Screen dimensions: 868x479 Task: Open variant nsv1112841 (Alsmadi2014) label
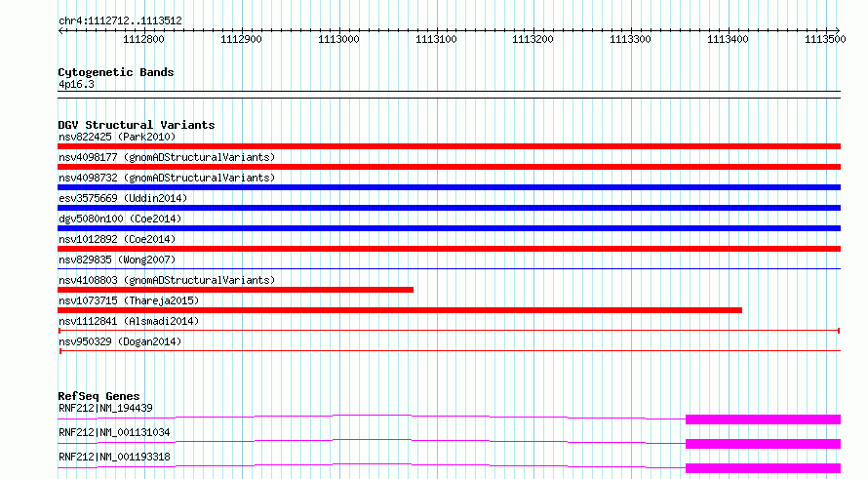(129, 321)
